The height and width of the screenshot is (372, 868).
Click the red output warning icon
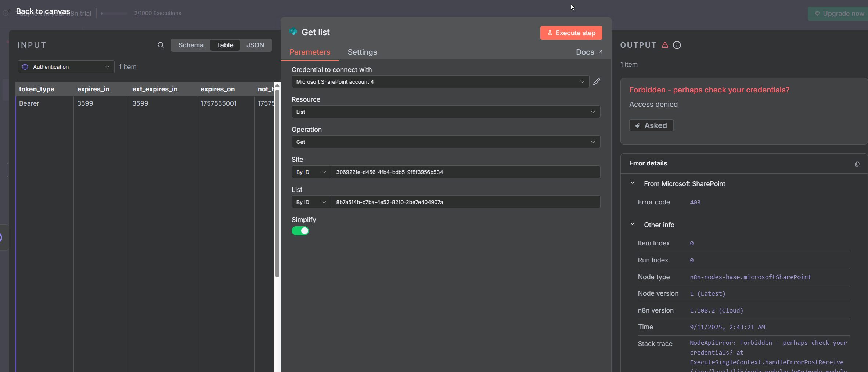pyautogui.click(x=665, y=45)
